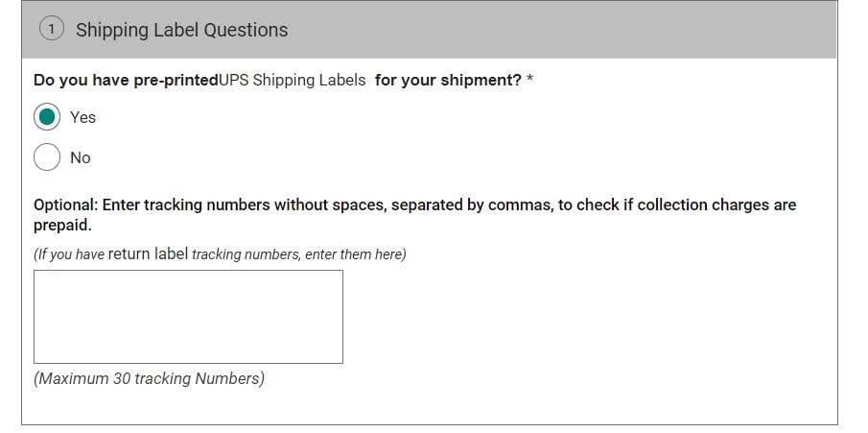Screen dimensions: 868x433
Task: Click the "UPS Shipping Labels" text
Action: click(x=292, y=81)
